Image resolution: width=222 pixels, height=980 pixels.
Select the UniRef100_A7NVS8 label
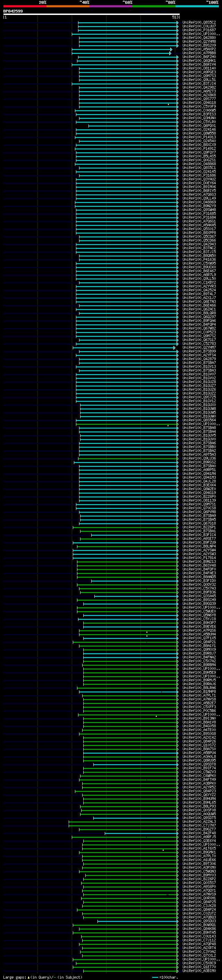199,699
